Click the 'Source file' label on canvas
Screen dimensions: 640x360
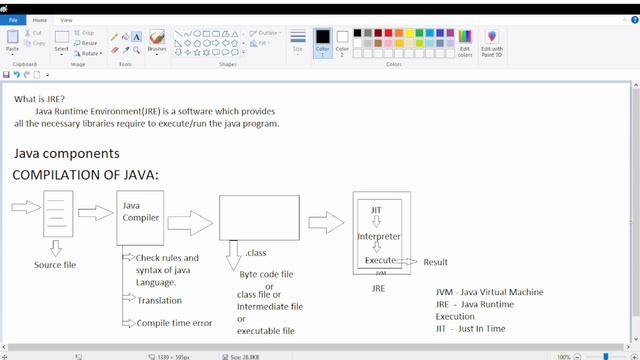pyautogui.click(x=55, y=264)
